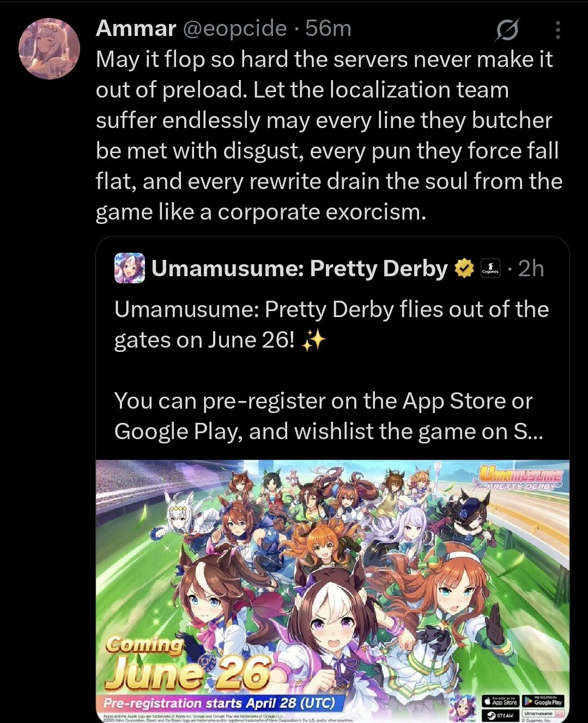This screenshot has height=723, width=588.
Task: Click the App Store badge in image
Action: point(501,701)
